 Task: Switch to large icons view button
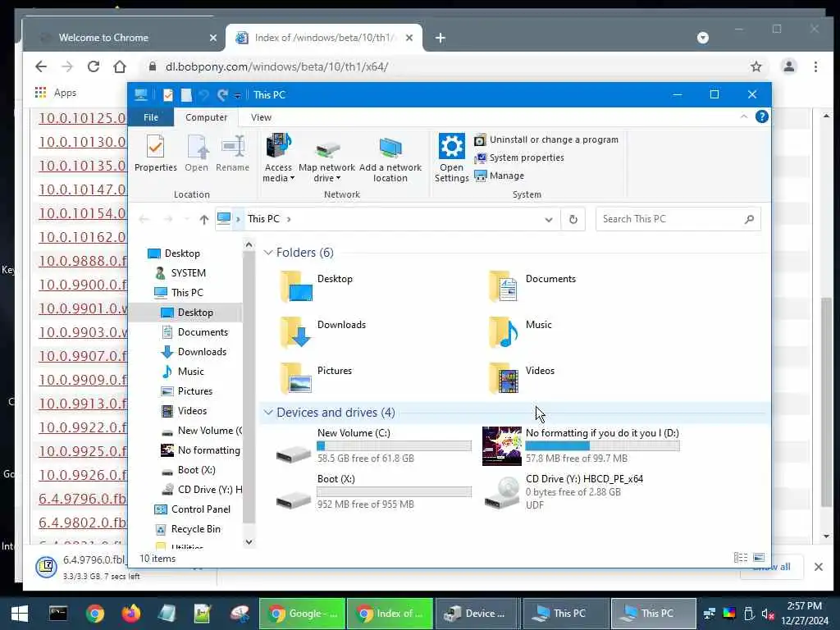point(759,558)
